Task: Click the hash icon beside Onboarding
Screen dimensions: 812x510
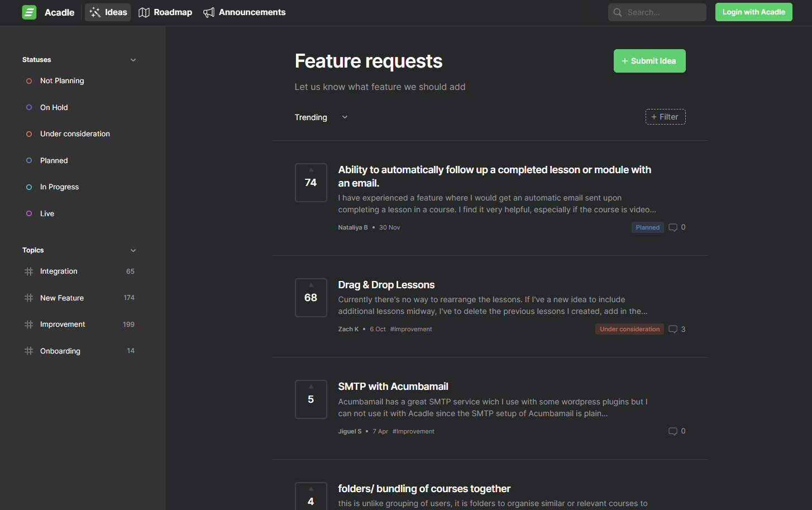Action: click(x=29, y=351)
